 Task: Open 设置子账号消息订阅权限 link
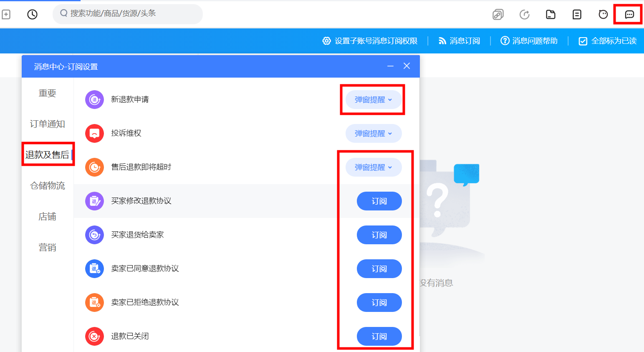point(376,41)
